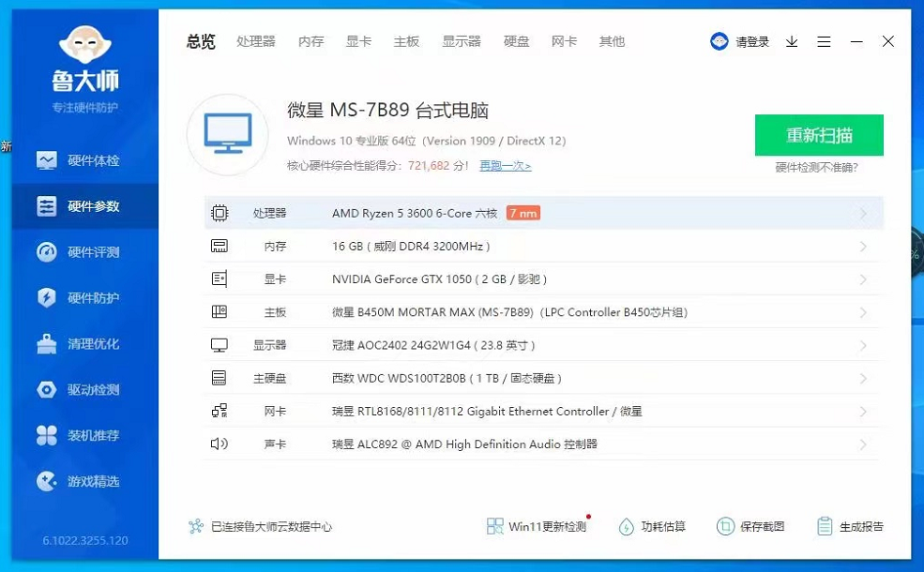Click the 游戏精选 pac-man icon
Screen dimensions: 924x572
tap(47, 481)
